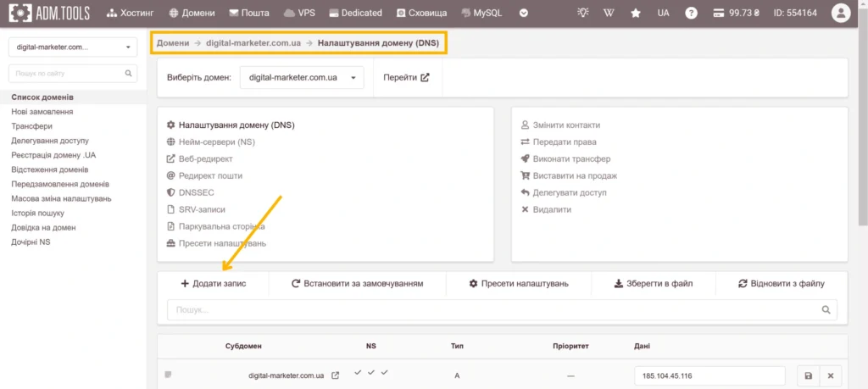Open DNSSEC settings

191,192
